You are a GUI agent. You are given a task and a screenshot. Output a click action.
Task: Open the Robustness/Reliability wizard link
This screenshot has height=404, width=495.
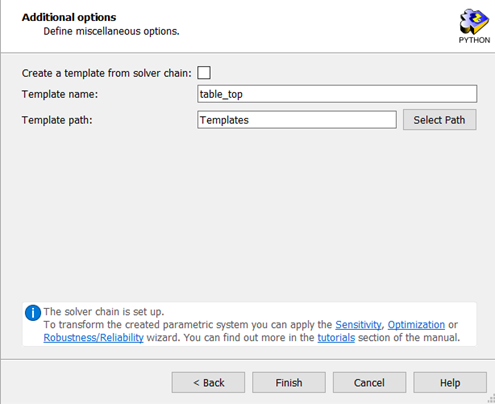(x=94, y=337)
